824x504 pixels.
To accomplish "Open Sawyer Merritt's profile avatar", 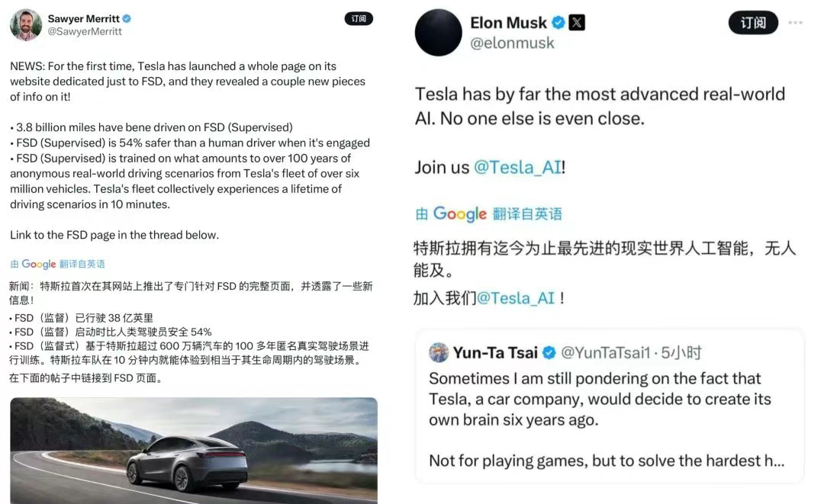I will pyautogui.click(x=26, y=24).
